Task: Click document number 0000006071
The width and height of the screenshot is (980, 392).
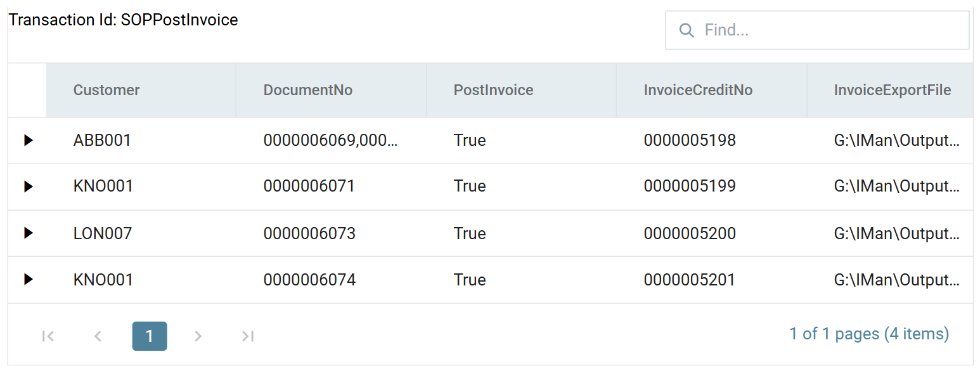Action: click(x=309, y=186)
